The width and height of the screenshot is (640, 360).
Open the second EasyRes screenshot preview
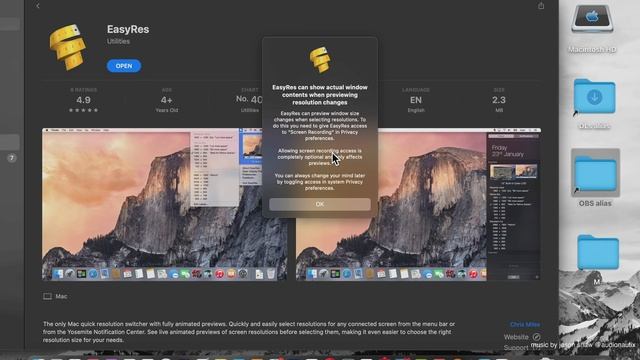418,204
